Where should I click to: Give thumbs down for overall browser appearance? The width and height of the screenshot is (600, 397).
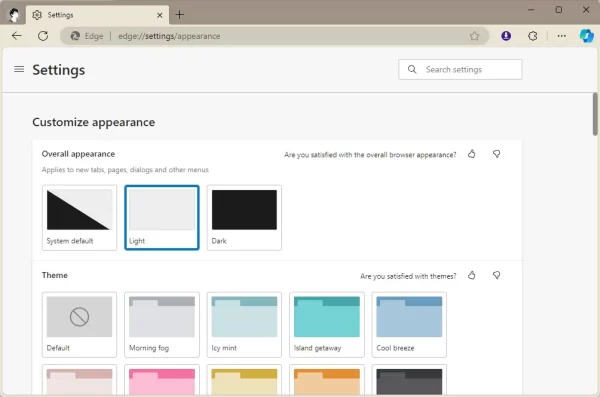click(x=496, y=154)
